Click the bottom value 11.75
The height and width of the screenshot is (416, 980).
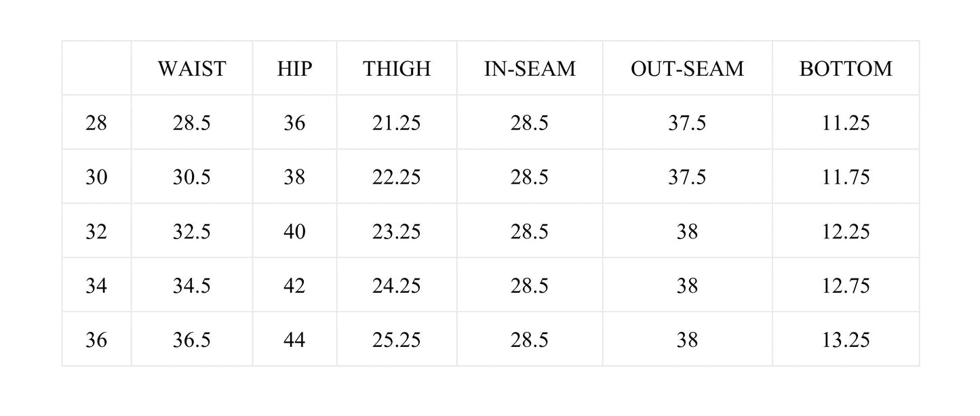846,178
